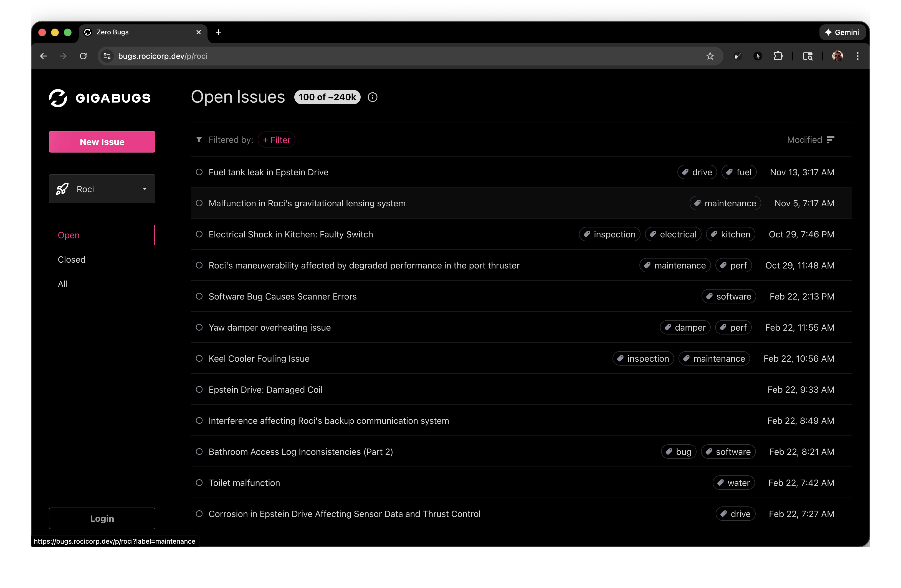View site information in the address bar
The height and width of the screenshot is (588, 901).
(107, 56)
